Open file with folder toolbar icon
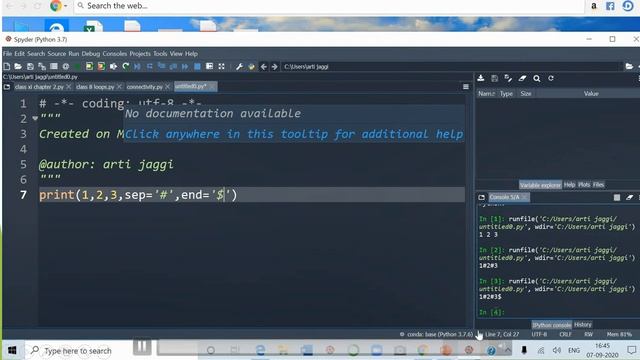The width and height of the screenshot is (640, 360). coord(18,66)
